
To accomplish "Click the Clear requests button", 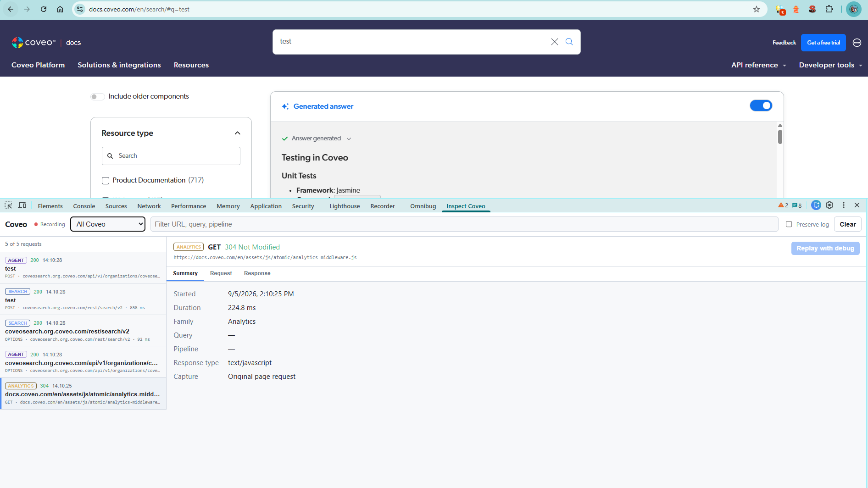I will coord(848,224).
